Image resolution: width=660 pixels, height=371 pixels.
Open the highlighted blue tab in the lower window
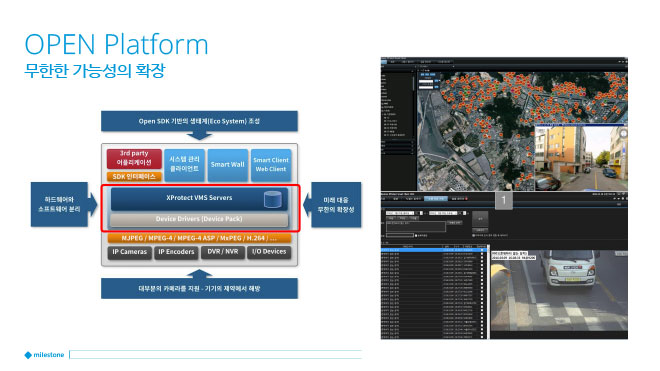pos(436,198)
